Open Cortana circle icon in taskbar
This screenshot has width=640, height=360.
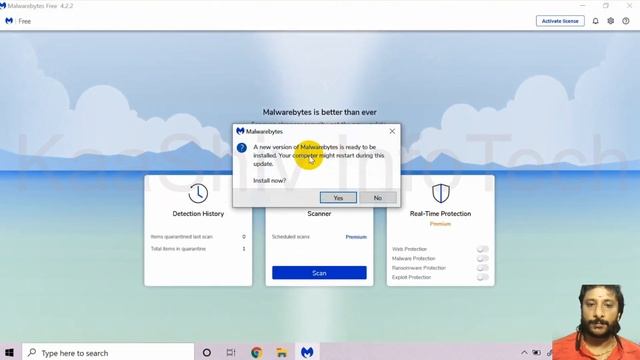(x=207, y=352)
